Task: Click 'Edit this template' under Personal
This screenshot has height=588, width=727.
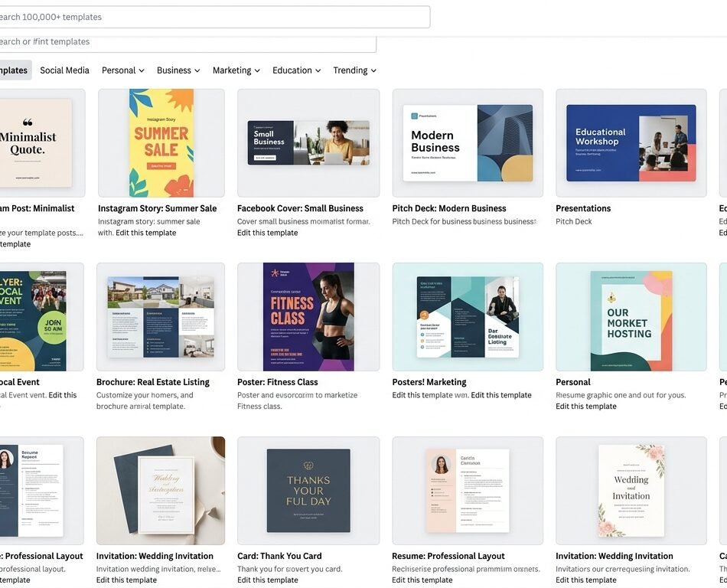Action: [x=585, y=407]
